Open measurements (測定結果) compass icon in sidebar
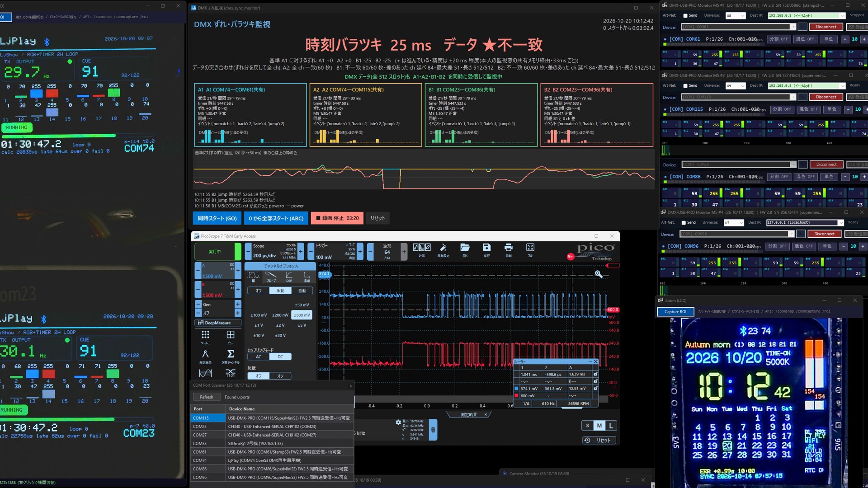Screen dimensions: 868x488 click(x=205, y=357)
